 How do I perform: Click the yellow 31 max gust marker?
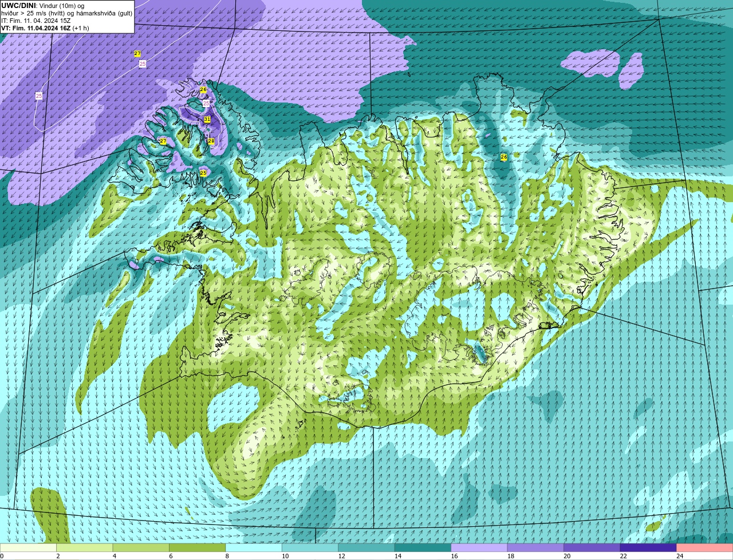207,120
